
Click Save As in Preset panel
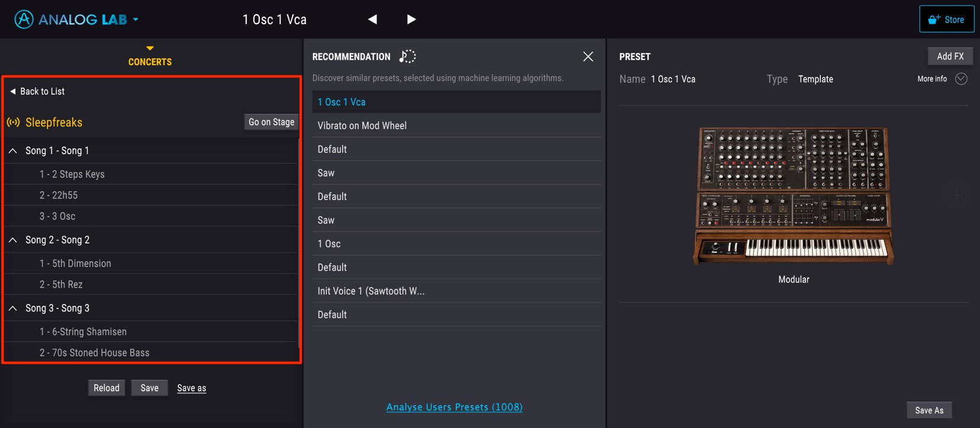[929, 410]
